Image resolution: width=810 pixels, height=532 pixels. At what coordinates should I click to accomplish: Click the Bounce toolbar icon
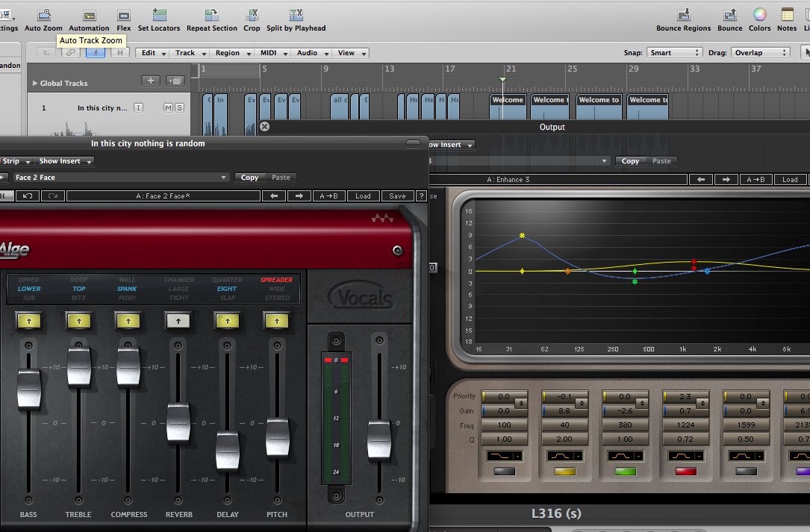click(729, 15)
